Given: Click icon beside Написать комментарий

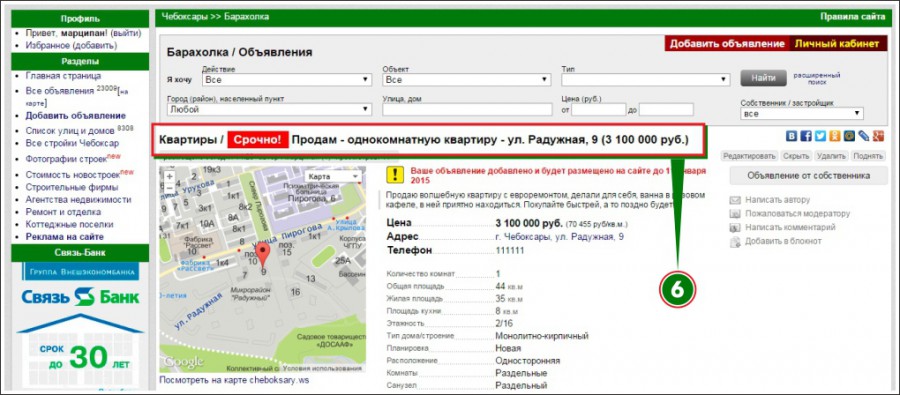Looking at the screenshot, I should pyautogui.click(x=735, y=227).
